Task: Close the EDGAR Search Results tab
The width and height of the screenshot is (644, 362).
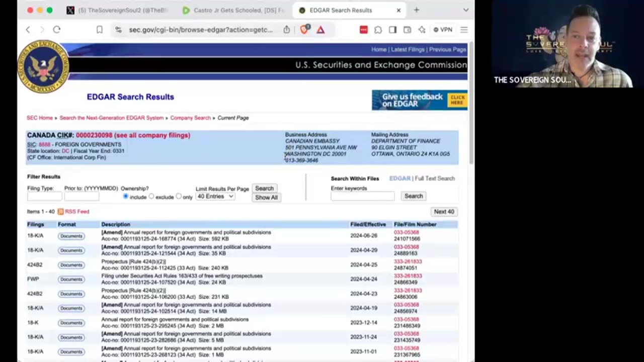Action: tap(398, 10)
